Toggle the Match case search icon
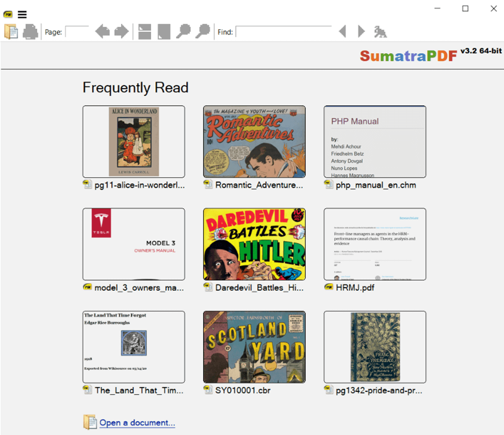 point(381,32)
